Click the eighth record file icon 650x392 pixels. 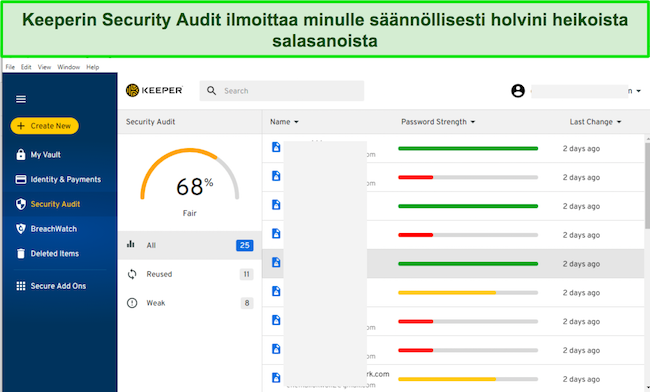[276, 349]
